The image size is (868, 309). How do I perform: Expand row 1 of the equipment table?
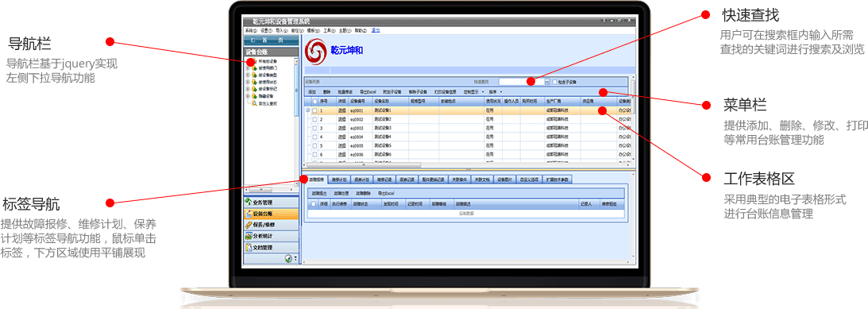point(308,110)
